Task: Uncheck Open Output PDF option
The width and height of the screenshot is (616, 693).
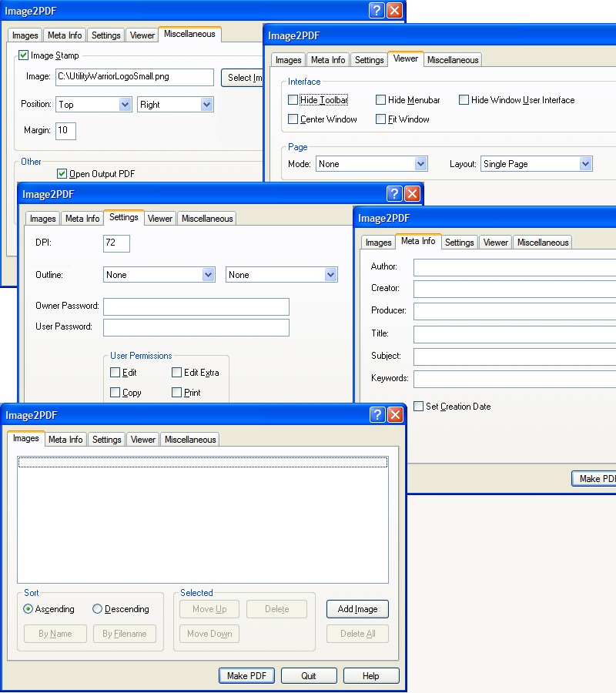Action: coord(62,174)
